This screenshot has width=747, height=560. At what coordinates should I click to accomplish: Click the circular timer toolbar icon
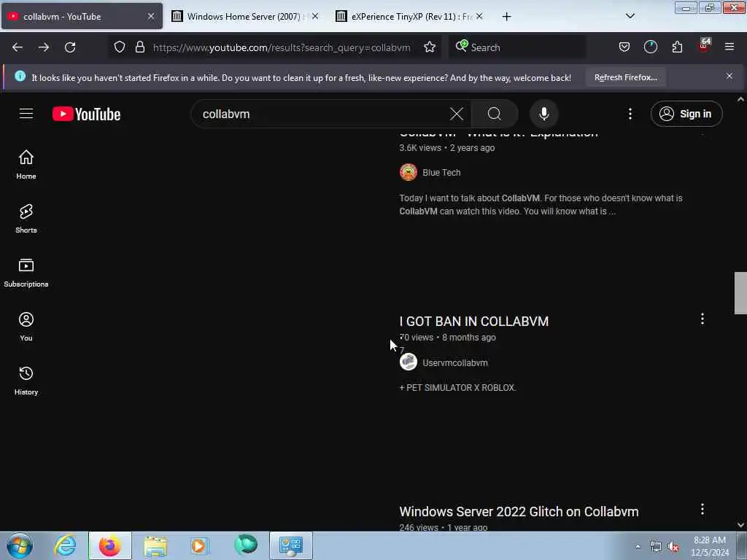650,47
